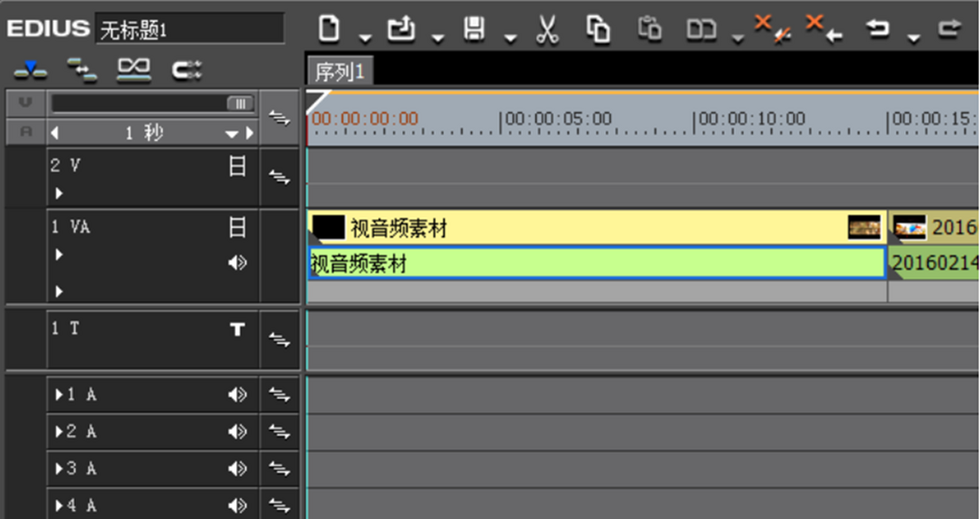Click the Cut scissors icon
980x519 pixels.
(546, 31)
